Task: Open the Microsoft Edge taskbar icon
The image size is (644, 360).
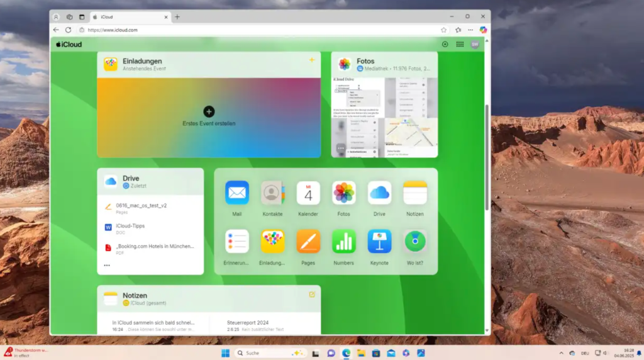Action: [x=347, y=353]
